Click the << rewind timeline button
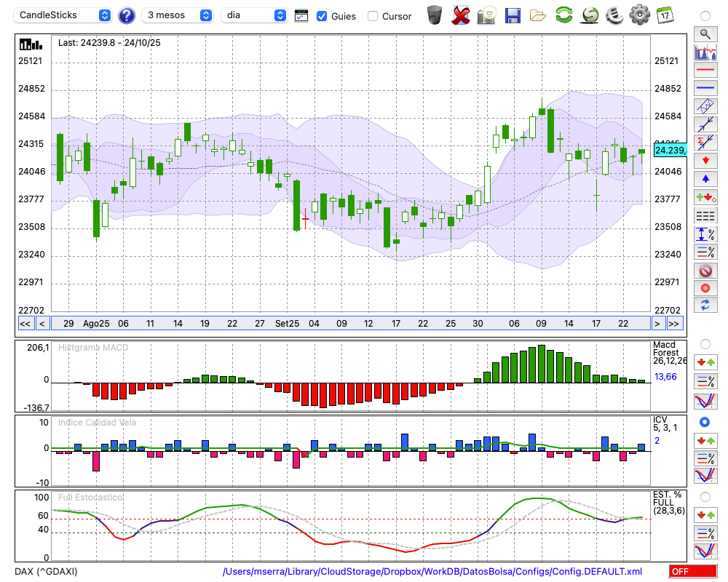Image resolution: width=728 pixels, height=582 pixels. tap(25, 323)
